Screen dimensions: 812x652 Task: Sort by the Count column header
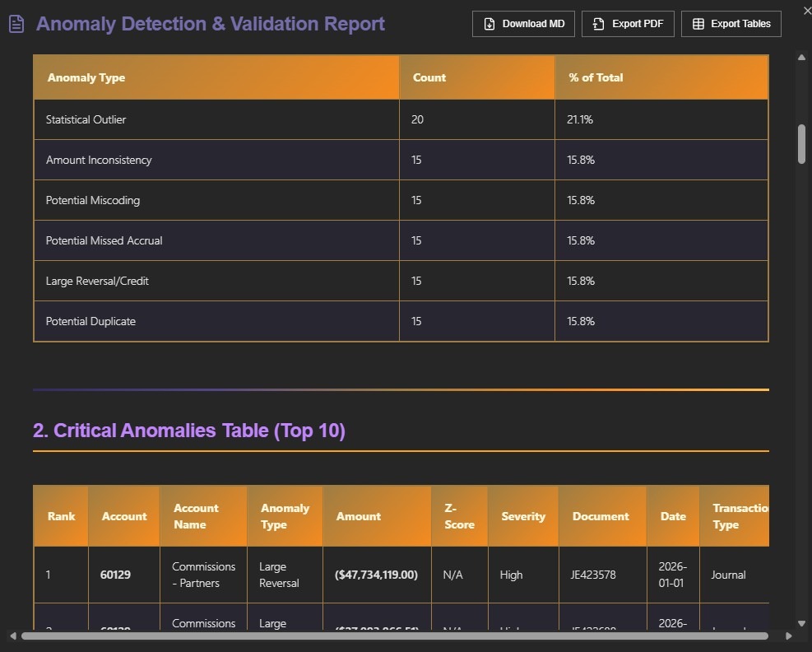[x=429, y=77]
